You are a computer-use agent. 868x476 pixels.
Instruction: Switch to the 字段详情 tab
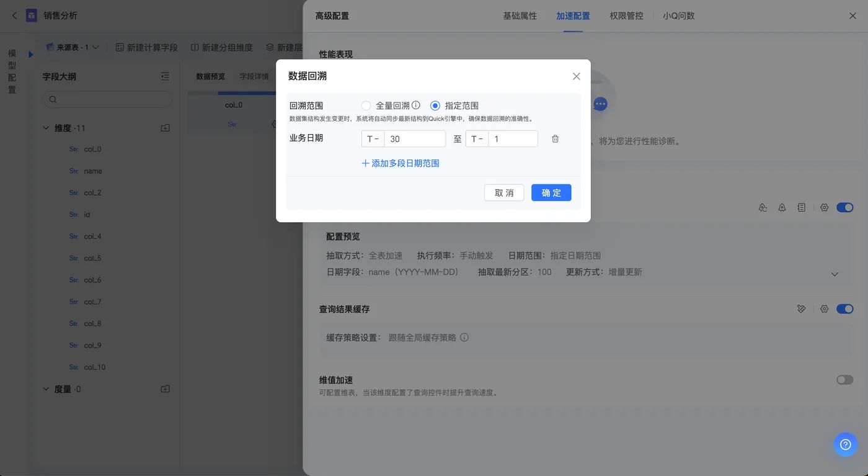[x=254, y=76]
